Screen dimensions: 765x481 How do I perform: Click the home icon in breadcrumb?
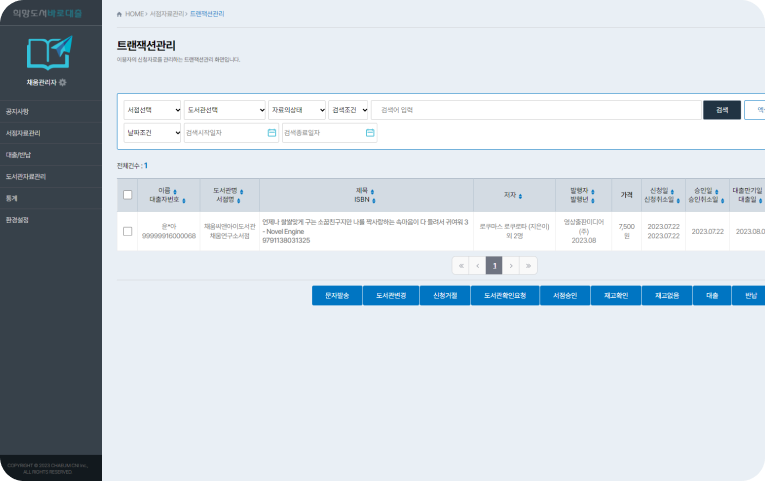(x=120, y=14)
